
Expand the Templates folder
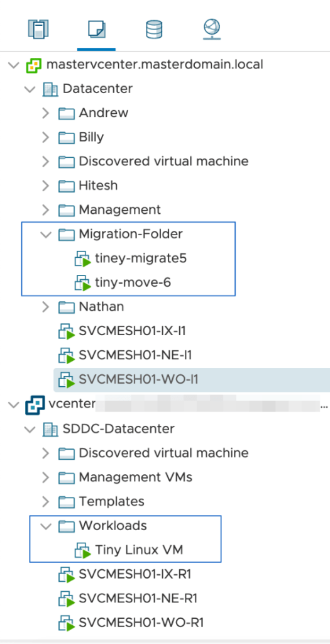(x=45, y=501)
